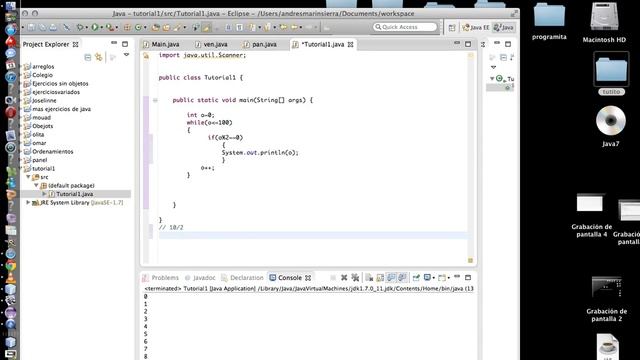Viewport: 640px width, 360px height.
Task: Collapse all in Project Explorer
Action: pyautogui.click(x=87, y=58)
